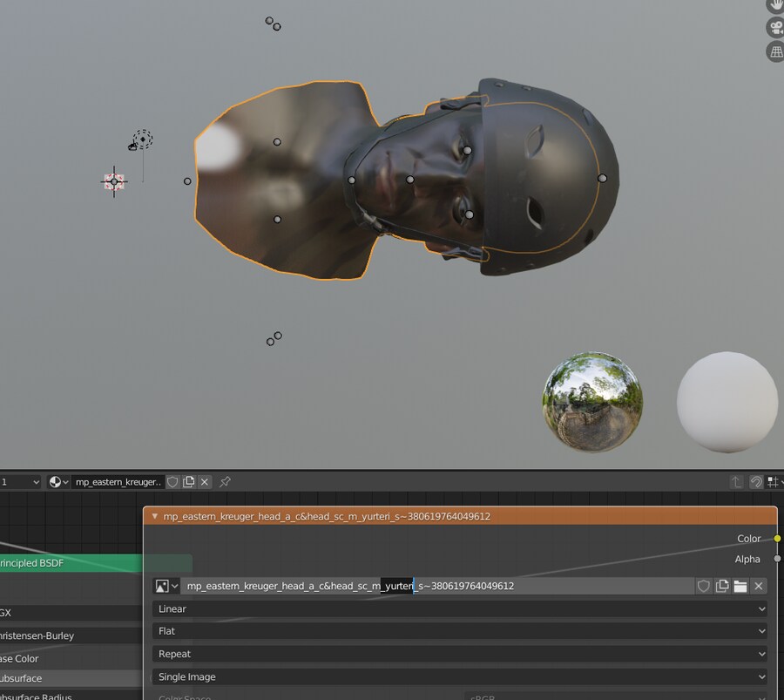Collapse the image texture node with the triangle

pyautogui.click(x=155, y=516)
